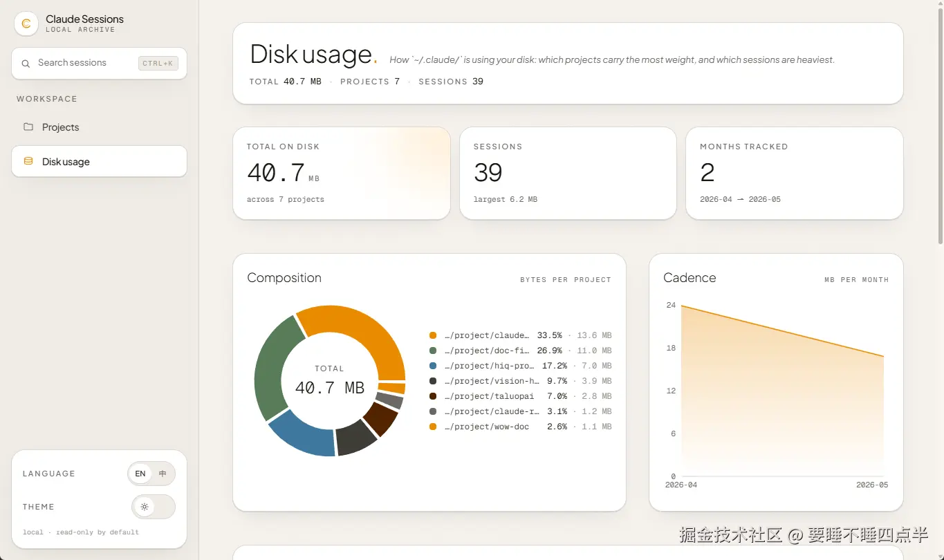Click the green swatch beside the 26.9% legend row
Image resolution: width=944 pixels, height=560 pixels.
tap(433, 351)
